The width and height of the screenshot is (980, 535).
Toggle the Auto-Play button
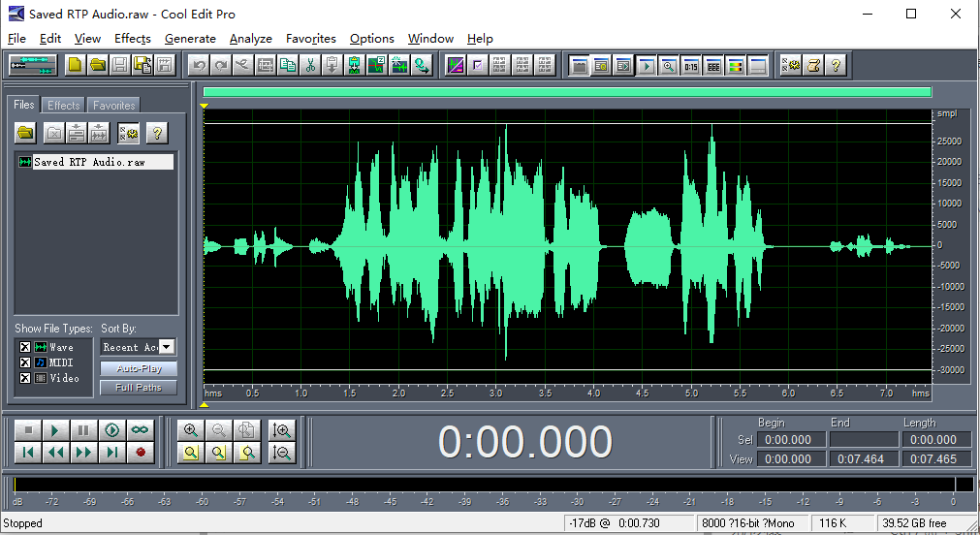coord(139,368)
